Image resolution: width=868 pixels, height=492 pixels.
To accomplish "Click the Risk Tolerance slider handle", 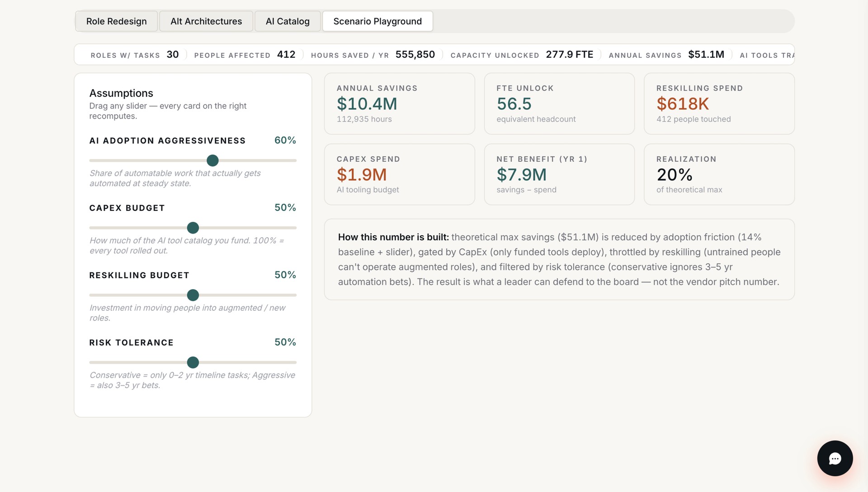I will coord(193,362).
